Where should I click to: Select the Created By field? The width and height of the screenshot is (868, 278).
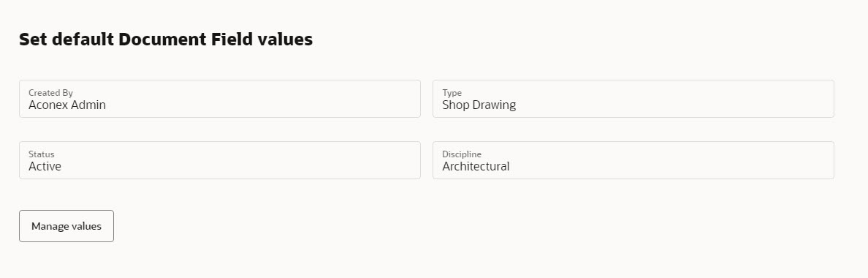(220, 99)
